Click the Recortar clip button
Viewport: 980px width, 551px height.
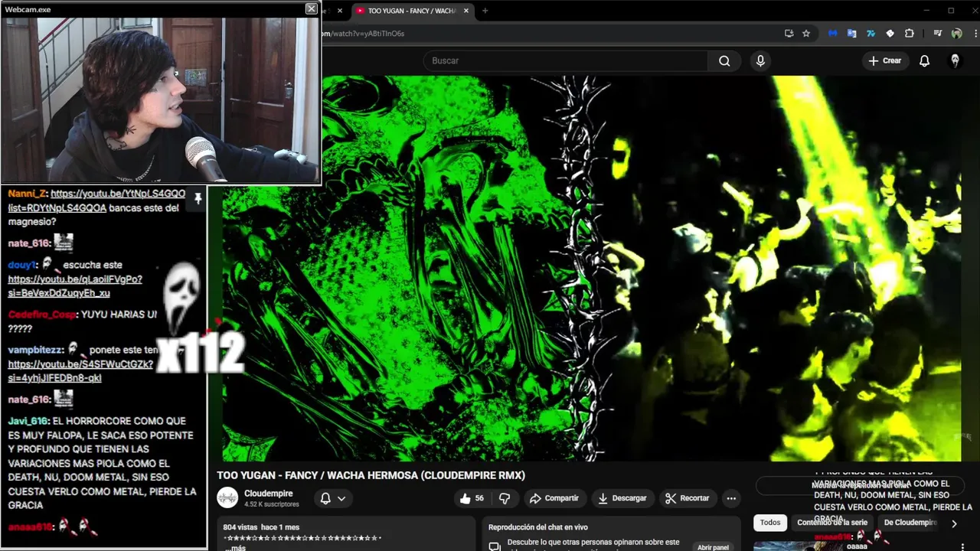[x=687, y=498]
